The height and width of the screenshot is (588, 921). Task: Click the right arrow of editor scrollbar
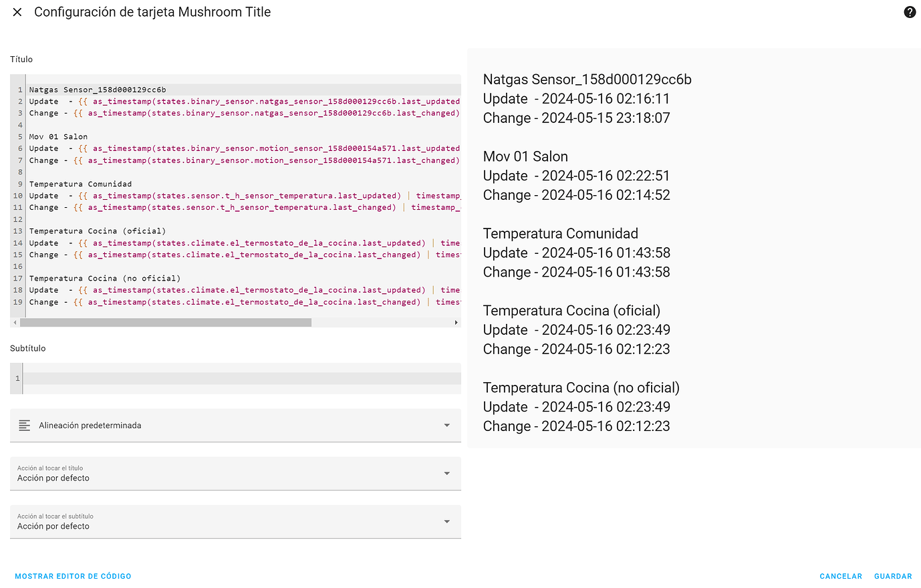click(456, 321)
